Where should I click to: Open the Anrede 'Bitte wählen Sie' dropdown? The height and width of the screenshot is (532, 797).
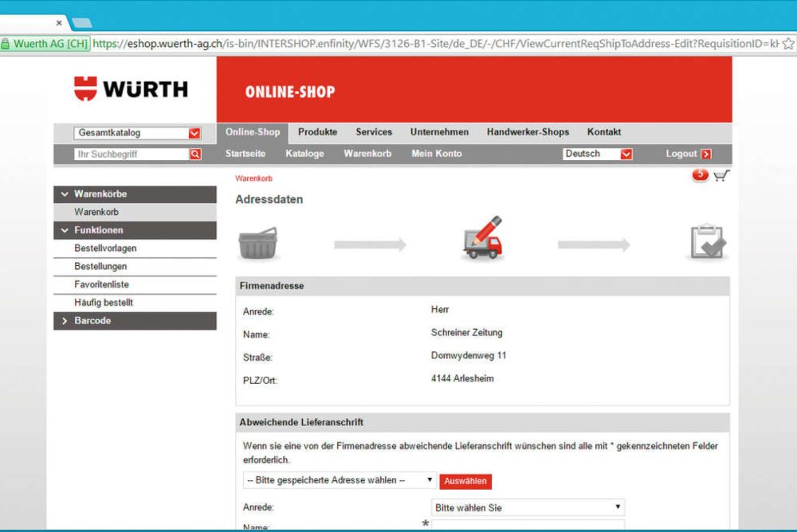528,507
